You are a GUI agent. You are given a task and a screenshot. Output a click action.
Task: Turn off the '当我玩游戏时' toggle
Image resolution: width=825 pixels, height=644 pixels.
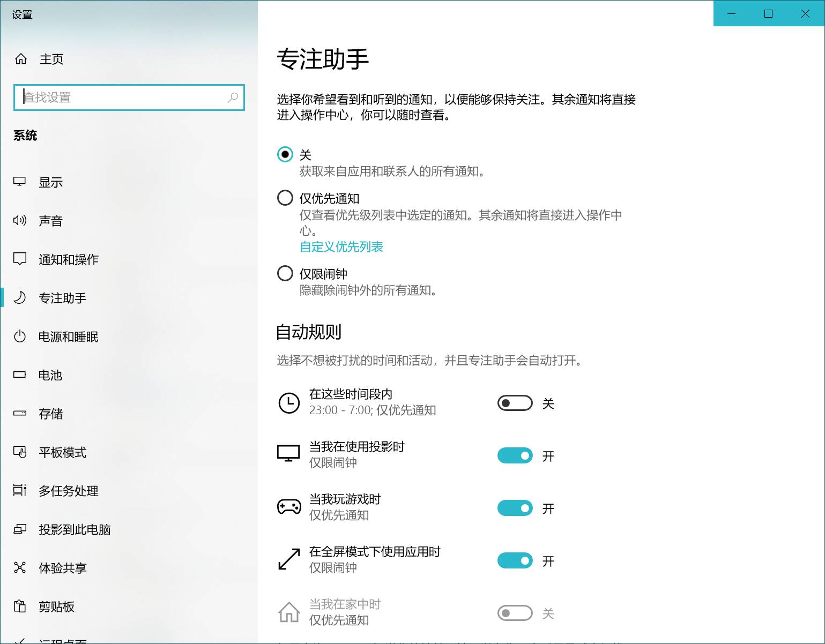pos(515,508)
